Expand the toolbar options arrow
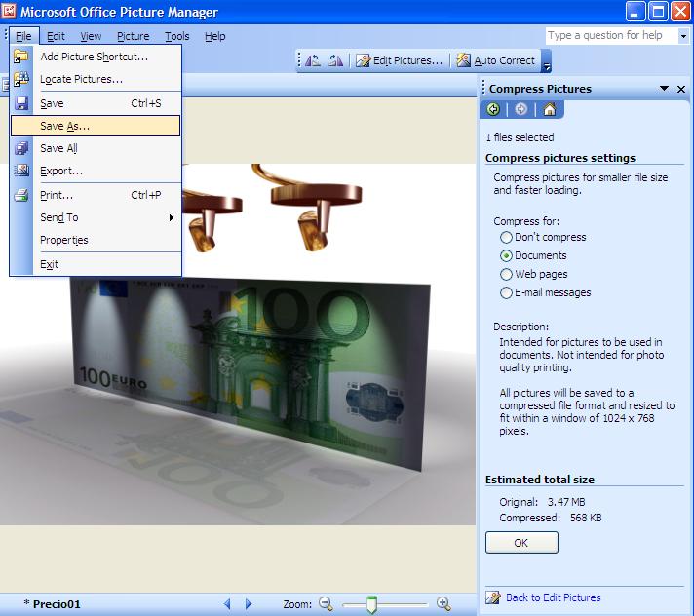The height and width of the screenshot is (616, 694). (547, 61)
